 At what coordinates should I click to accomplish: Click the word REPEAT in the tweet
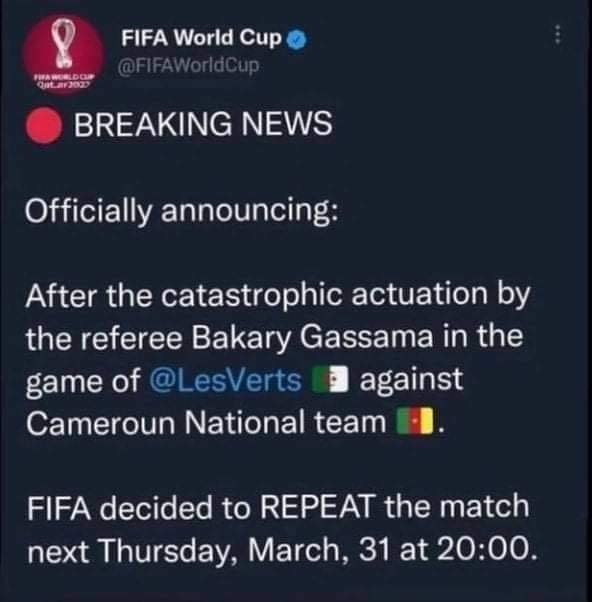318,507
